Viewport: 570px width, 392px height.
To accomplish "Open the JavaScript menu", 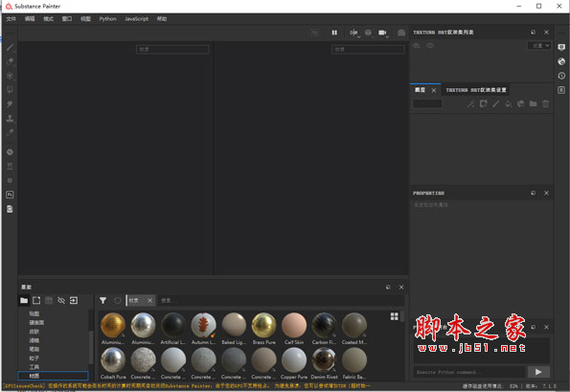I will [137, 19].
